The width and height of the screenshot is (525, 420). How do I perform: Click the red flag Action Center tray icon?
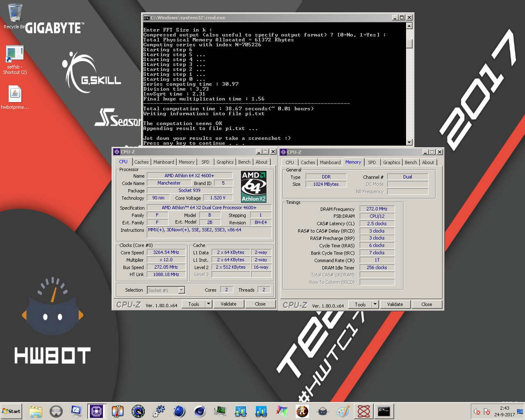click(x=487, y=411)
